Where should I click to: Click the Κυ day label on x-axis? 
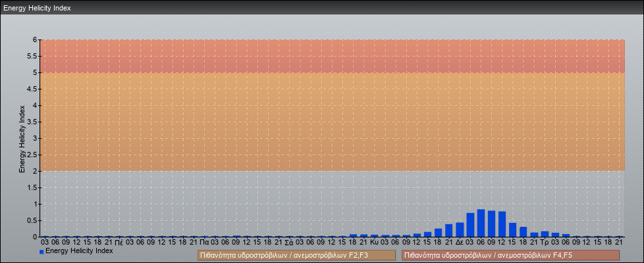374,242
